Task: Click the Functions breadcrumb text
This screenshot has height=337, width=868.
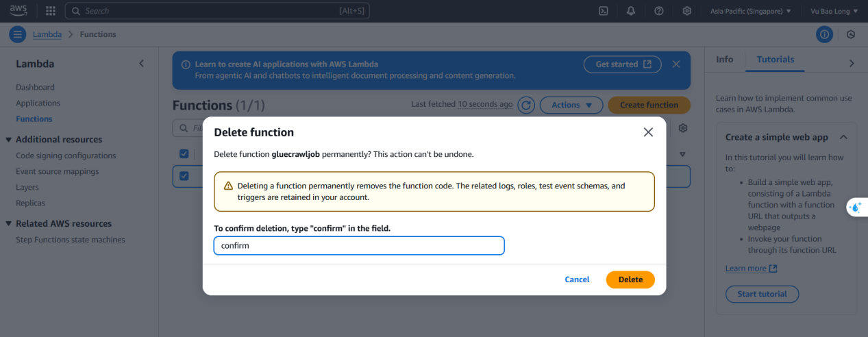Action: click(98, 34)
